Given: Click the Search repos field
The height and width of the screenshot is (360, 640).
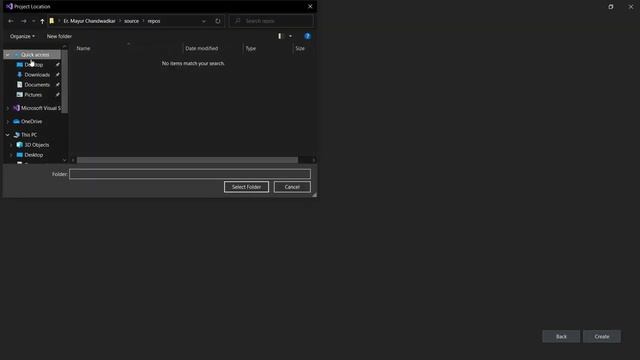Looking at the screenshot, I should (x=271, y=21).
